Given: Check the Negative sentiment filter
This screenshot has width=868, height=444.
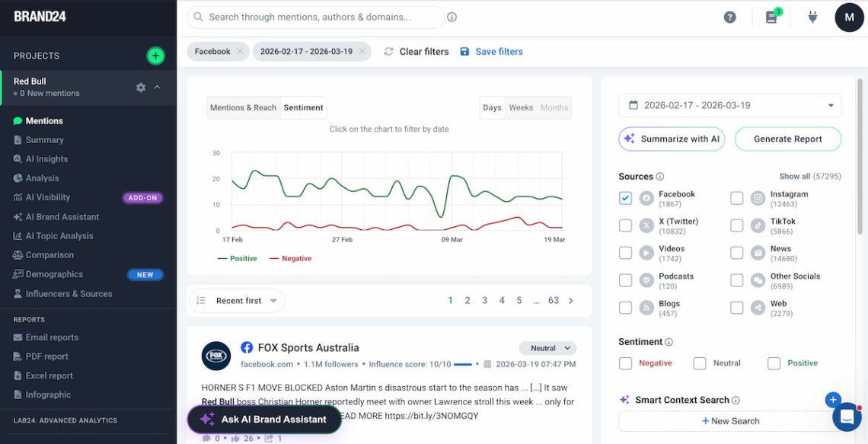Looking at the screenshot, I should [626, 363].
